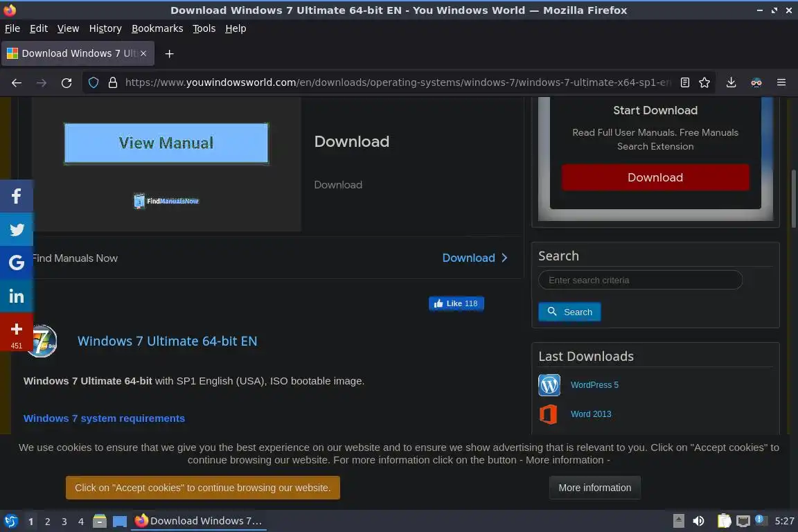
Task: Open Windows 7 Ultimate 64-bit EN heading link
Action: click(x=167, y=341)
